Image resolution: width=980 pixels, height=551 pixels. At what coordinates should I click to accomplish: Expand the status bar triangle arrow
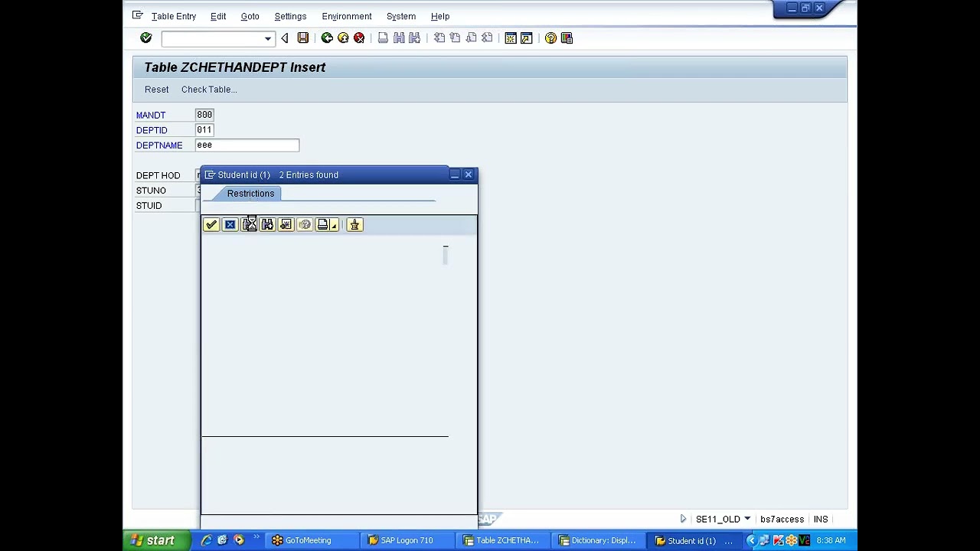tap(683, 519)
